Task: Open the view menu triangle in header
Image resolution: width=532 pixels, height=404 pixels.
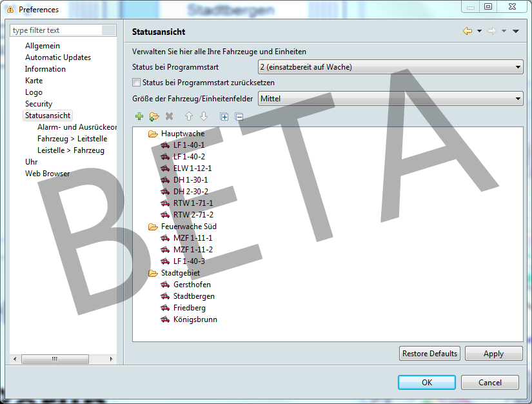Action: pos(516,31)
